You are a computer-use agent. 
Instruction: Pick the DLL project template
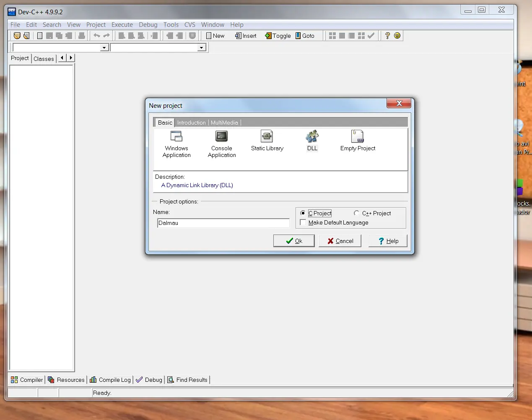(x=312, y=141)
